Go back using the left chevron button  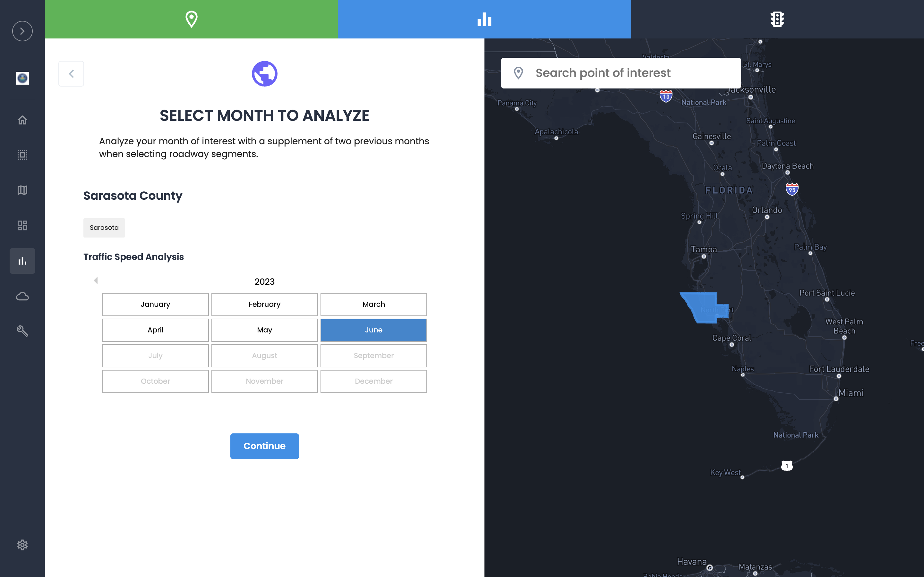(x=71, y=74)
